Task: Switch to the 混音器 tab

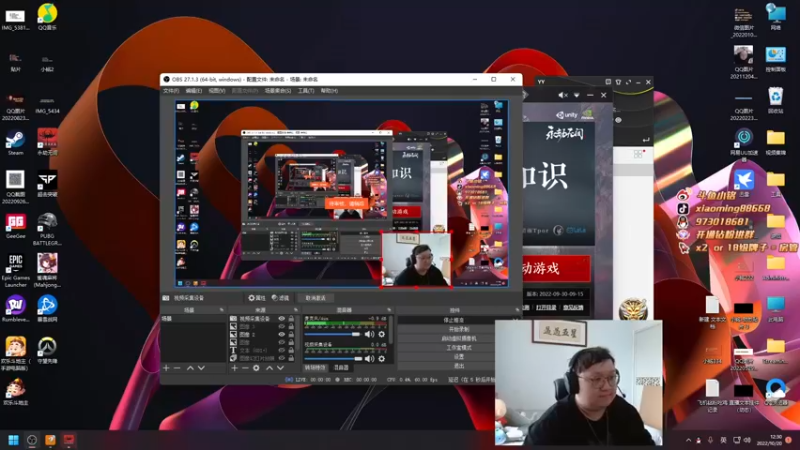Action: point(341,368)
